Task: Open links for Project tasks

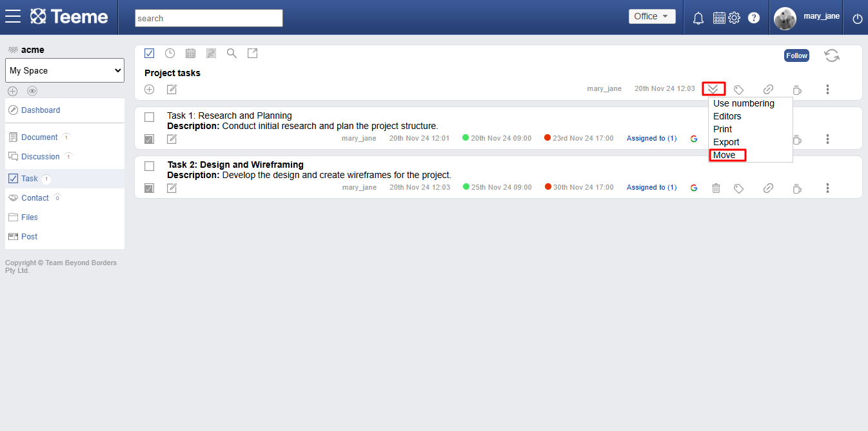Action: [768, 90]
